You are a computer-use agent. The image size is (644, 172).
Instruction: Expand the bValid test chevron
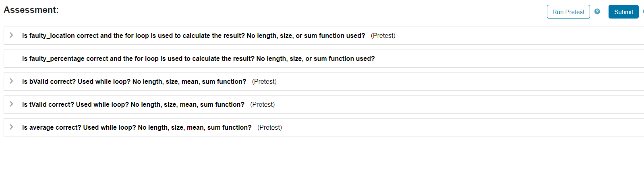click(11, 81)
